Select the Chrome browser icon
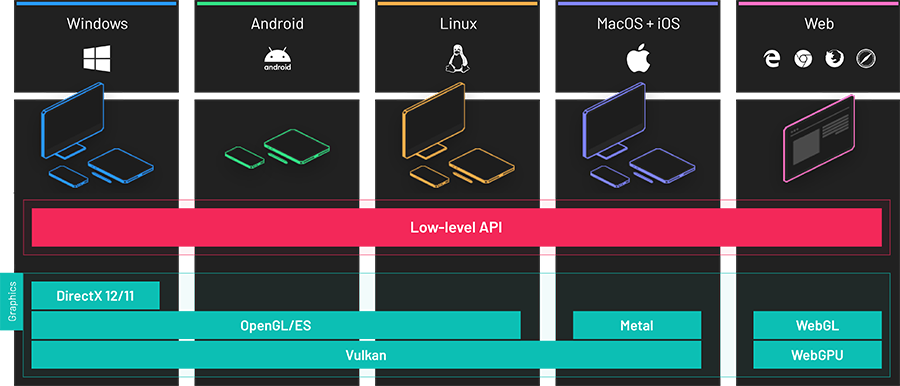 click(803, 59)
